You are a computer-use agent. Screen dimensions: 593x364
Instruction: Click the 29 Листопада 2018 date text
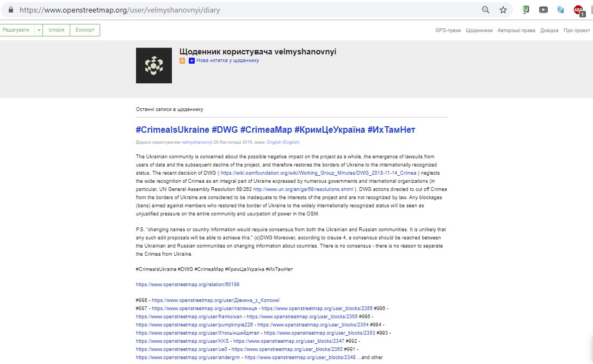[x=233, y=142]
